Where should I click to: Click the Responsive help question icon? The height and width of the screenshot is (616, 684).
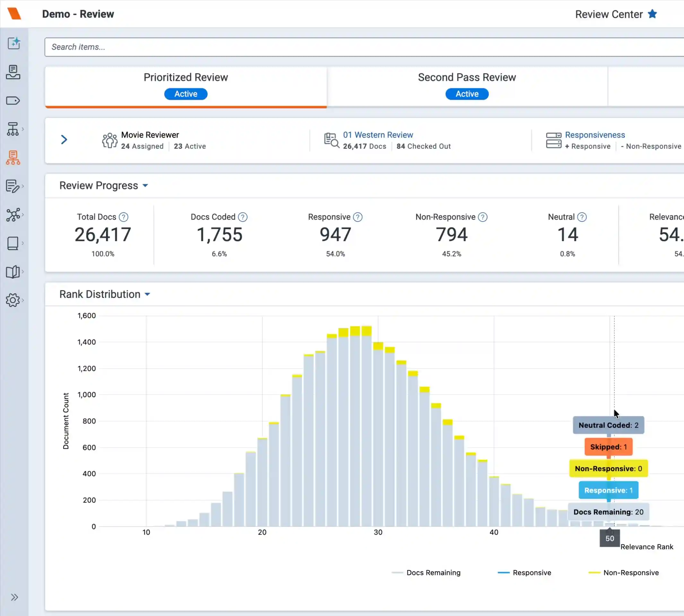click(358, 217)
